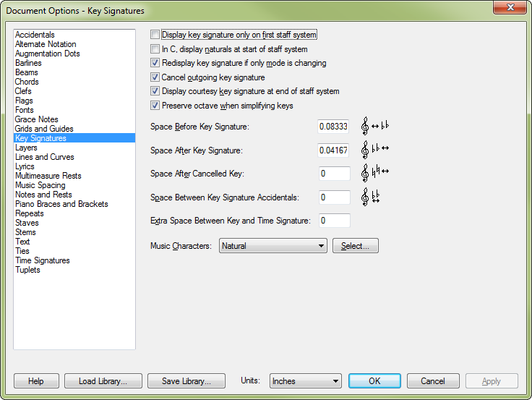The image size is (532, 400).
Task: Open the Music Spacing category
Action: point(40,185)
